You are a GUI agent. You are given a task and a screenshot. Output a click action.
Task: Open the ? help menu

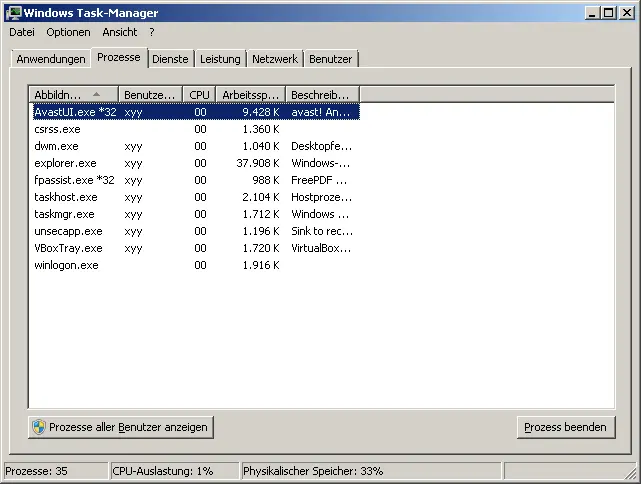tap(152, 32)
